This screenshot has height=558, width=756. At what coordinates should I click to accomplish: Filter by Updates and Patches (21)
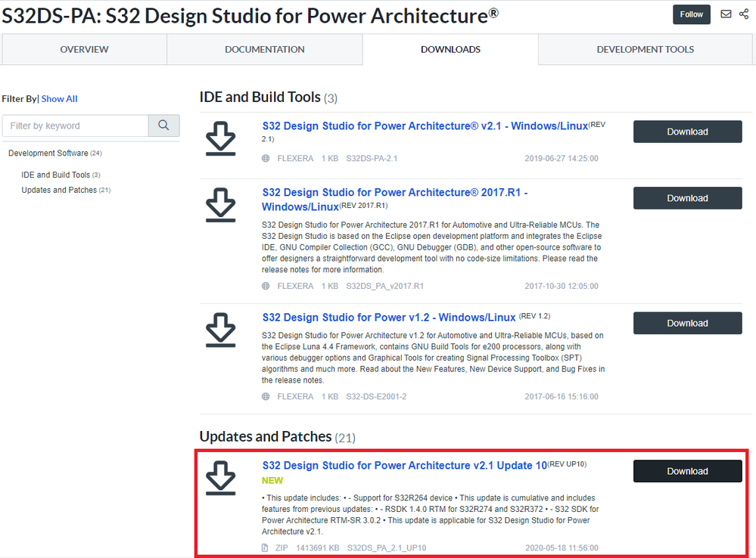(x=66, y=190)
